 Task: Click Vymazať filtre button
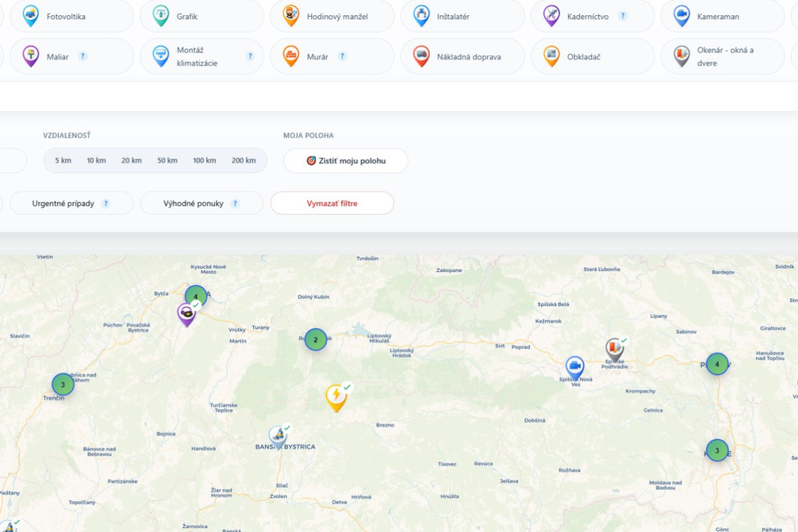(332, 203)
